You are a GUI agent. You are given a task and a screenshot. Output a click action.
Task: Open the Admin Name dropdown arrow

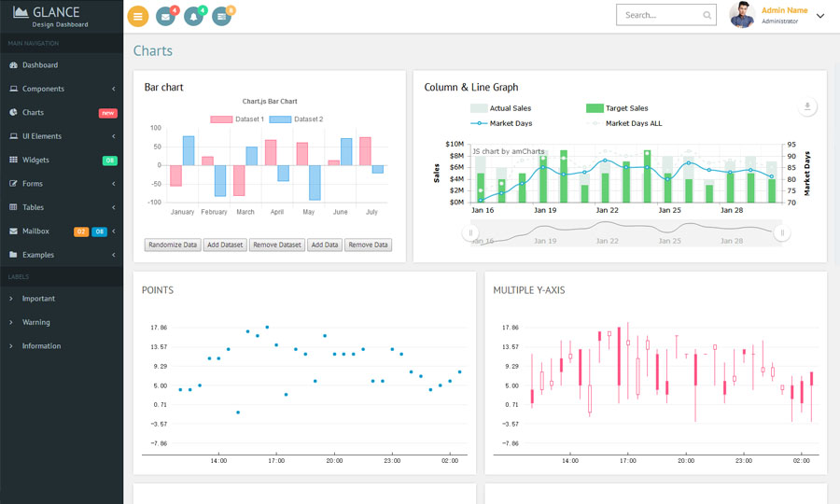point(820,16)
